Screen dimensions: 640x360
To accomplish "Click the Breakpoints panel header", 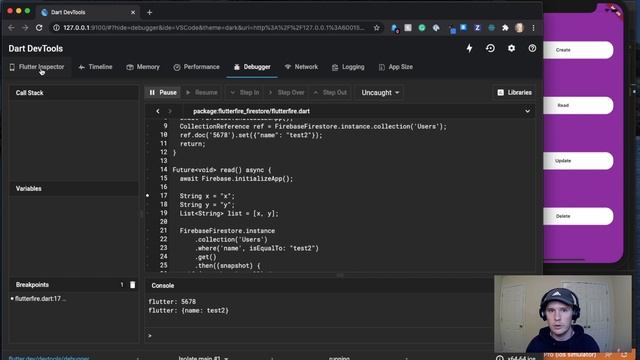I will [x=73, y=285].
